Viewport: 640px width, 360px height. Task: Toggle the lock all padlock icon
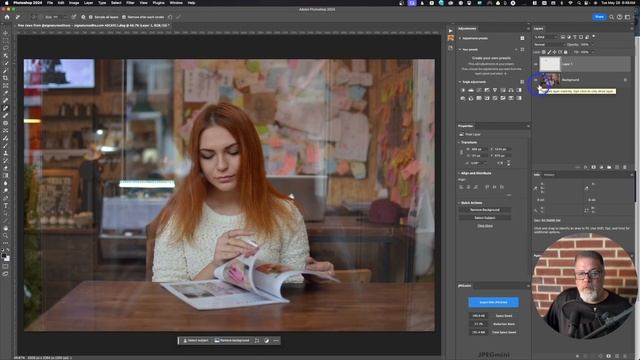(566, 52)
